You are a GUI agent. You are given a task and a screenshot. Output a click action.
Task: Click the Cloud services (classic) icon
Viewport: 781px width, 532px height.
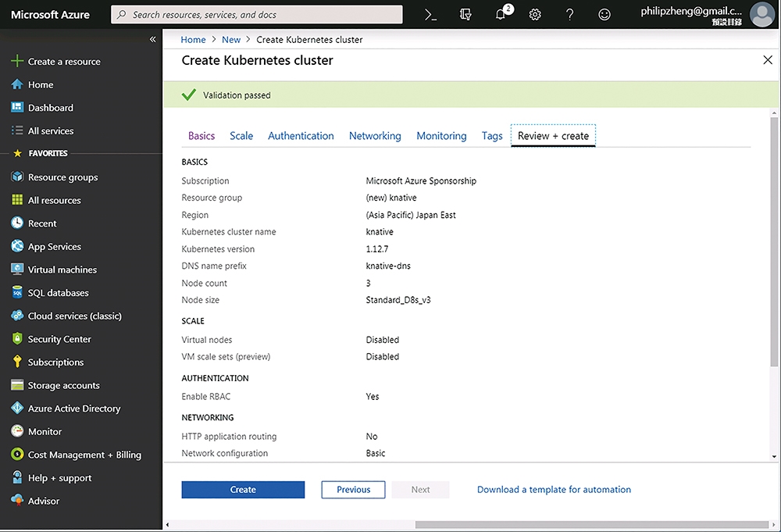pos(17,316)
